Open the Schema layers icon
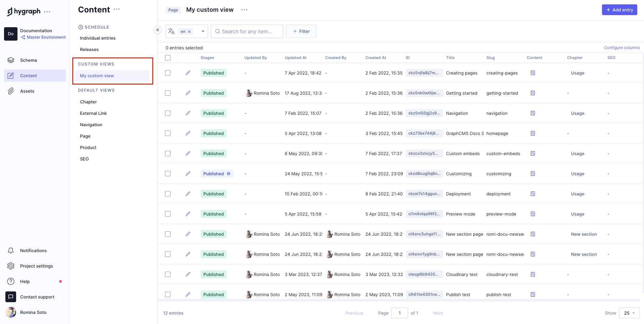The height and width of the screenshot is (324, 644). (x=11, y=60)
